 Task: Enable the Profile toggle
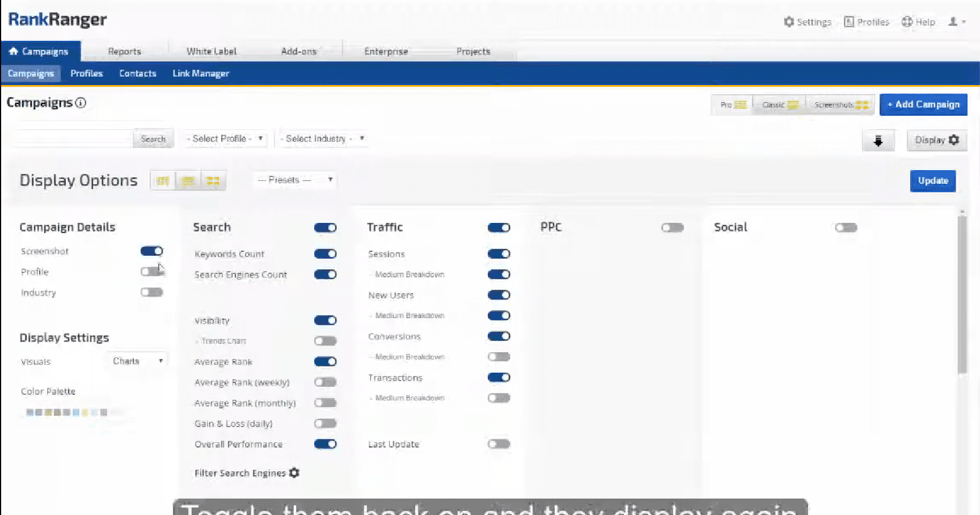click(x=151, y=272)
